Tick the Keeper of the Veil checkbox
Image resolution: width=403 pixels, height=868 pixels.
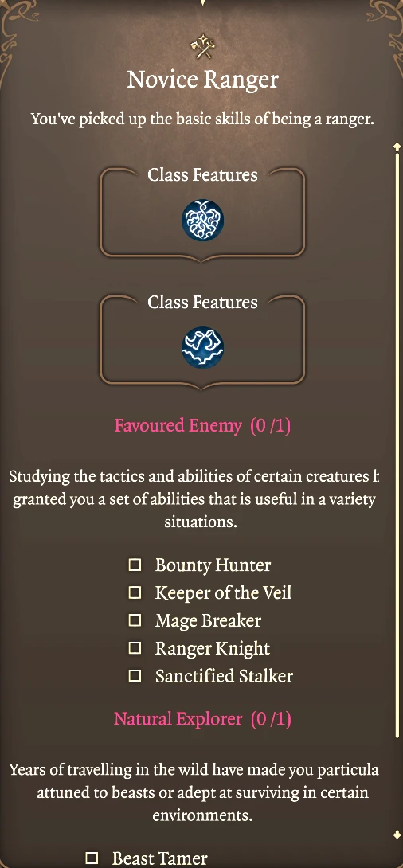pos(135,593)
